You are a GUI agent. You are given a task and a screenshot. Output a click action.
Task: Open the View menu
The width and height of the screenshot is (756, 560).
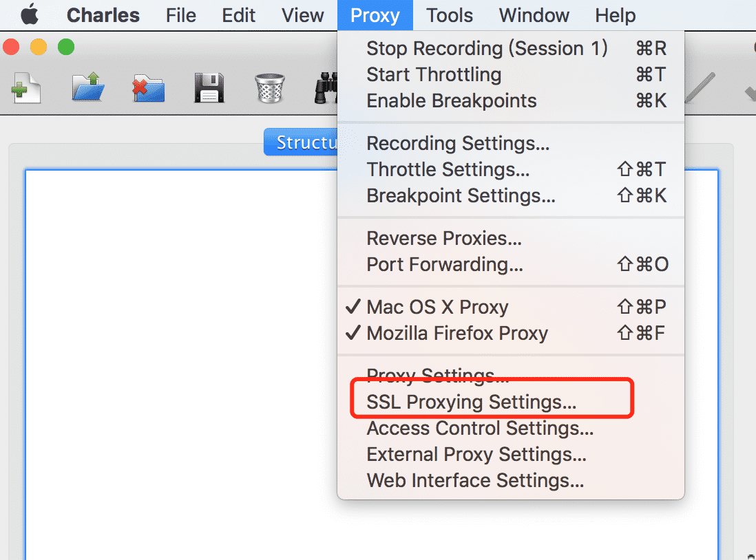tap(302, 15)
